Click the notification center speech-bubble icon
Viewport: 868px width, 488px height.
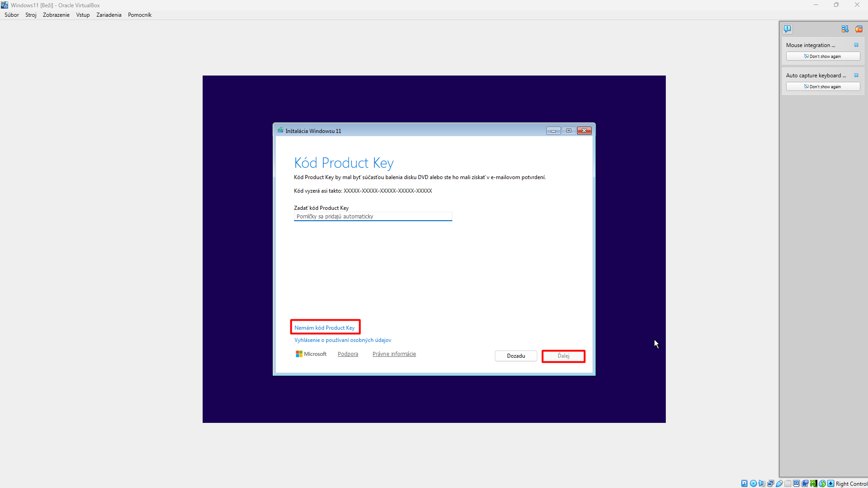pyautogui.click(x=787, y=29)
